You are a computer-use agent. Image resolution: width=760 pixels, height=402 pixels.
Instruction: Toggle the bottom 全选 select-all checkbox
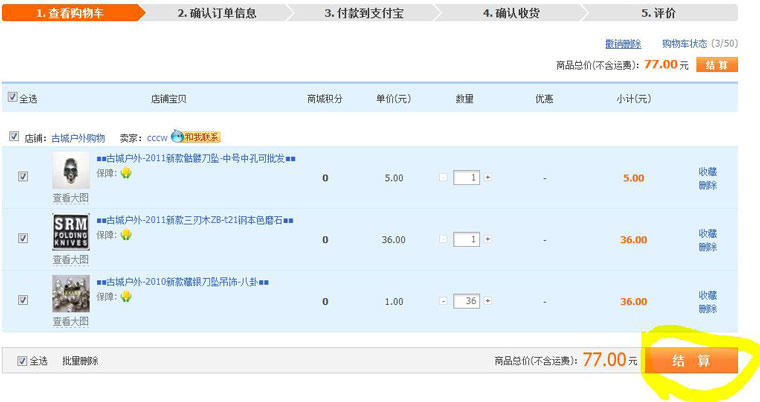tap(23, 360)
